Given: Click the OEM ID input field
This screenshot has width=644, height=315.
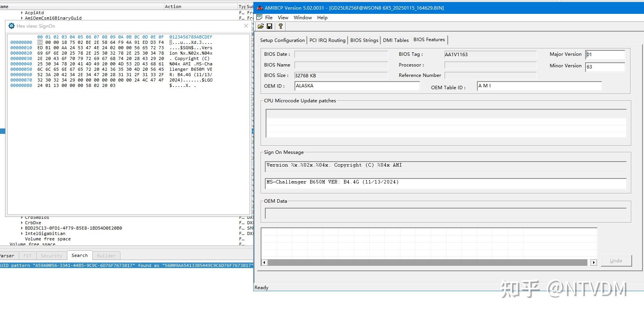Looking at the screenshot, I should coord(357,86).
